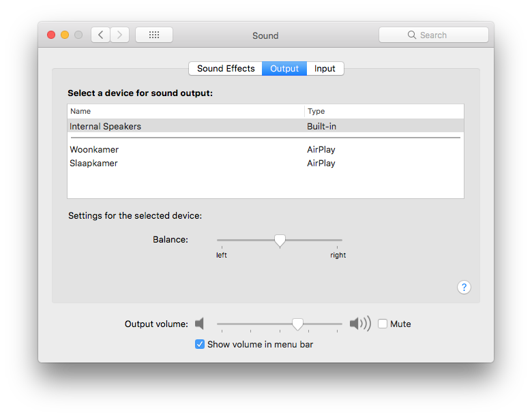Go back with the left chevron button
The width and height of the screenshot is (532, 417).
(x=100, y=35)
